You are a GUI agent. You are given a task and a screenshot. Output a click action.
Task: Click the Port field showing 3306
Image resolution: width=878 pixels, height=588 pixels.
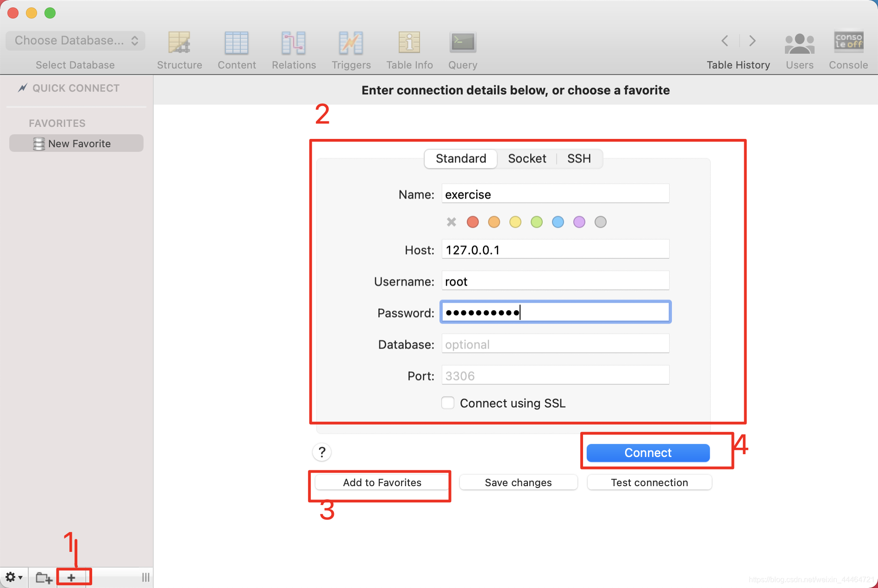click(x=556, y=375)
